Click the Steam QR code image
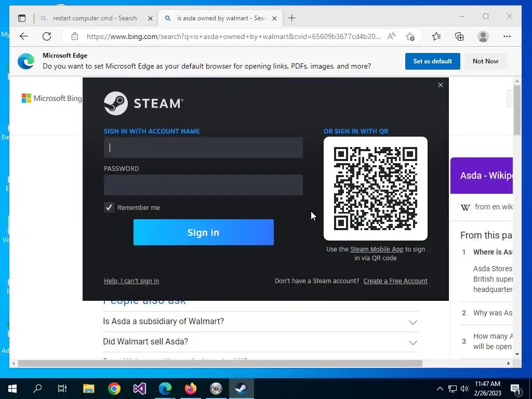This screenshot has width=532, height=399. pyautogui.click(x=376, y=189)
